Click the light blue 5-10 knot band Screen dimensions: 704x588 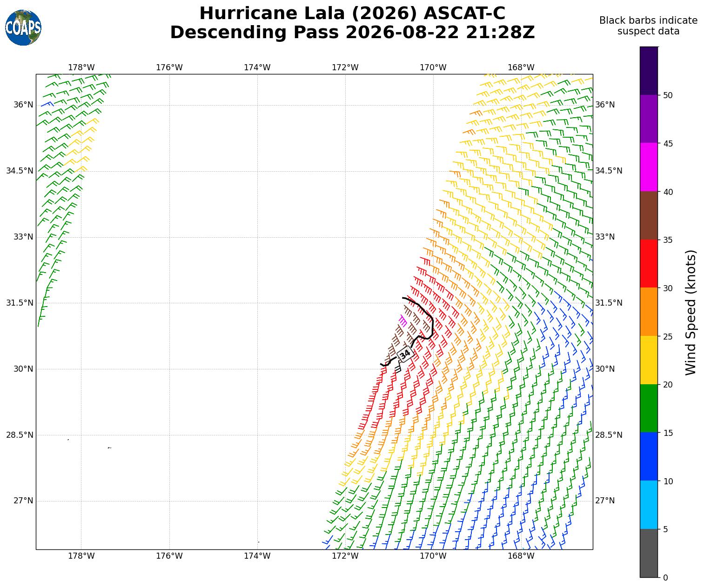point(649,505)
